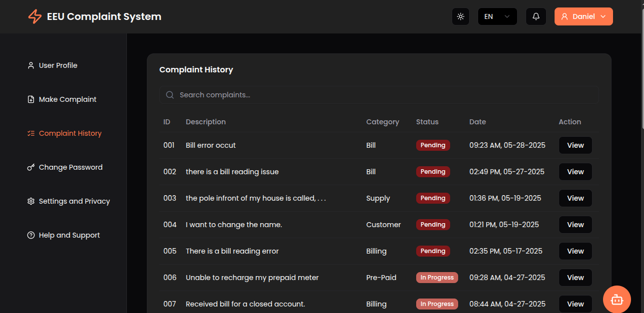Open notifications via the bell icon
644x313 pixels.
tap(536, 16)
